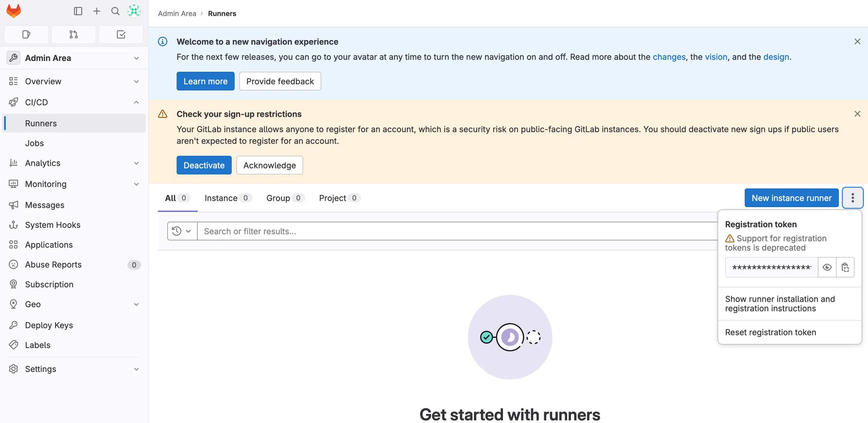The height and width of the screenshot is (423, 868).
Task: Focus the Search or filter results field
Action: (x=457, y=231)
